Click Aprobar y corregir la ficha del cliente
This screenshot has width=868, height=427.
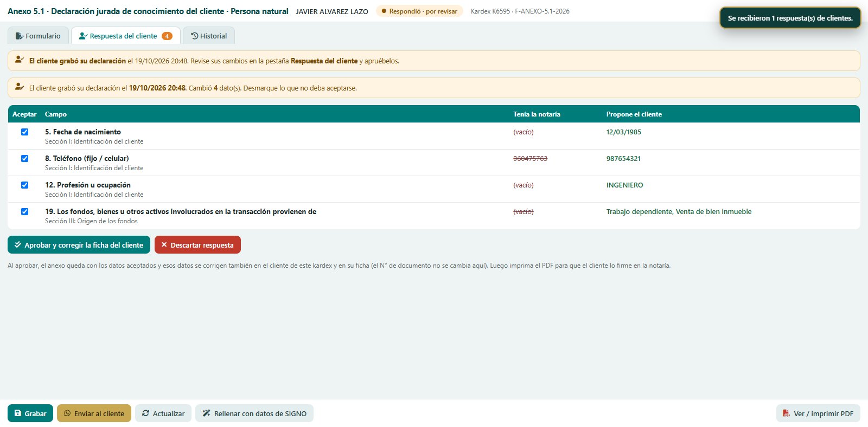[x=79, y=245]
